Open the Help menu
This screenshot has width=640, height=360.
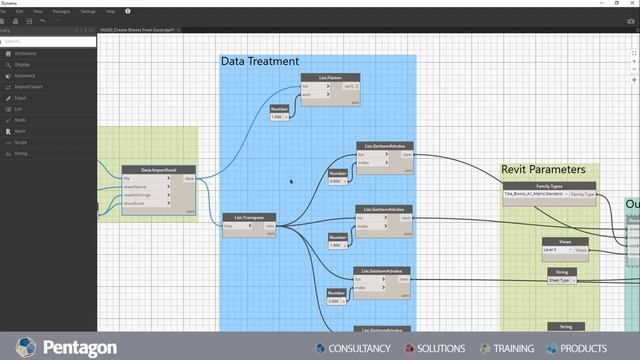tap(110, 11)
